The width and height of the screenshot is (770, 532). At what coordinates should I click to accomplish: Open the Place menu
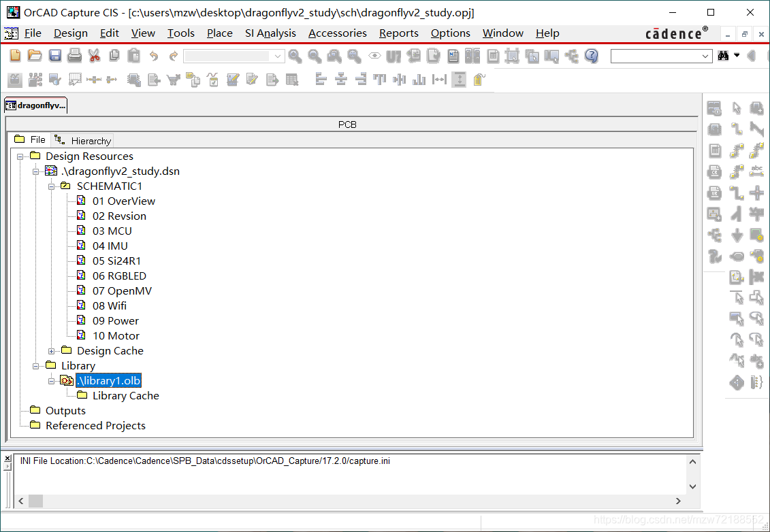(219, 33)
